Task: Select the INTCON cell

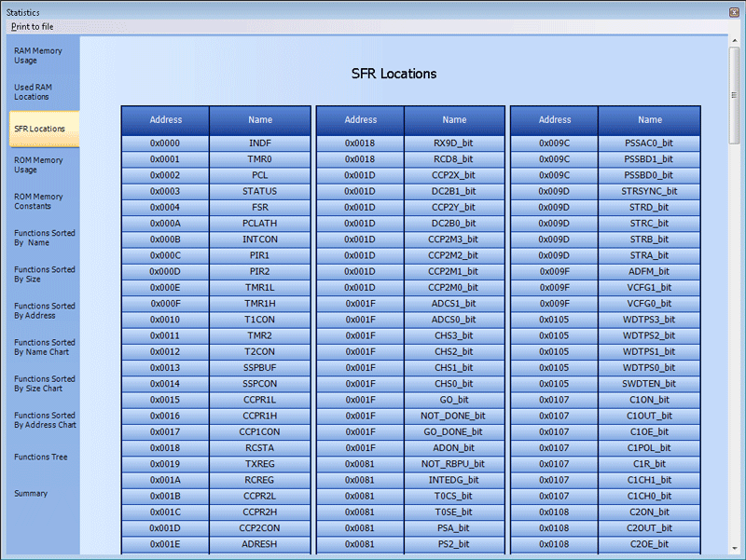Action: pos(260,239)
